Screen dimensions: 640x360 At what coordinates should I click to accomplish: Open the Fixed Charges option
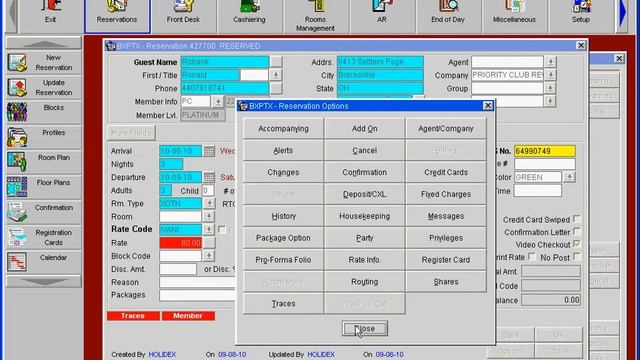pyautogui.click(x=446, y=194)
